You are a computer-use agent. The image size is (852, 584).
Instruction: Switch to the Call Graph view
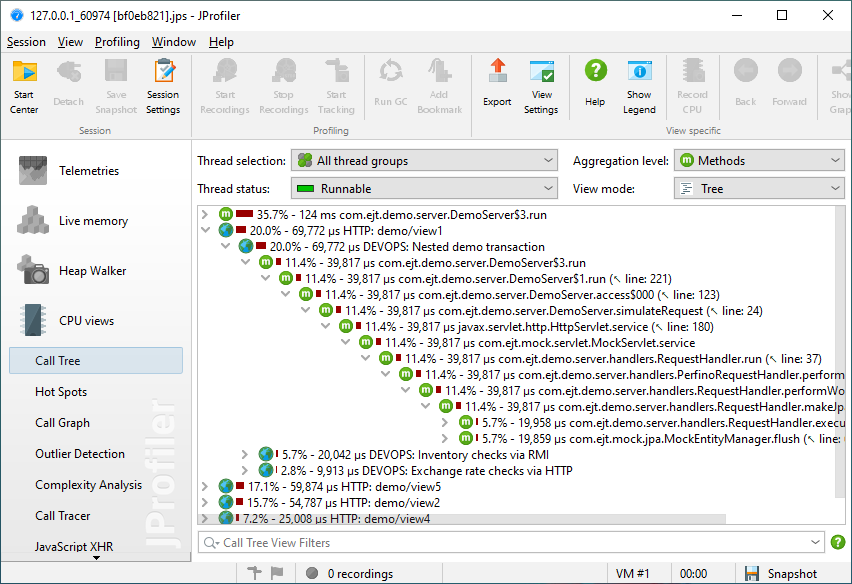62,423
